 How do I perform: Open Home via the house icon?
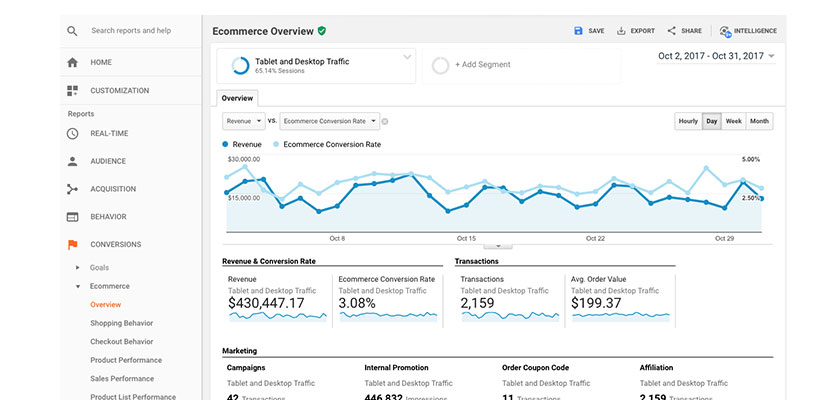click(x=72, y=62)
